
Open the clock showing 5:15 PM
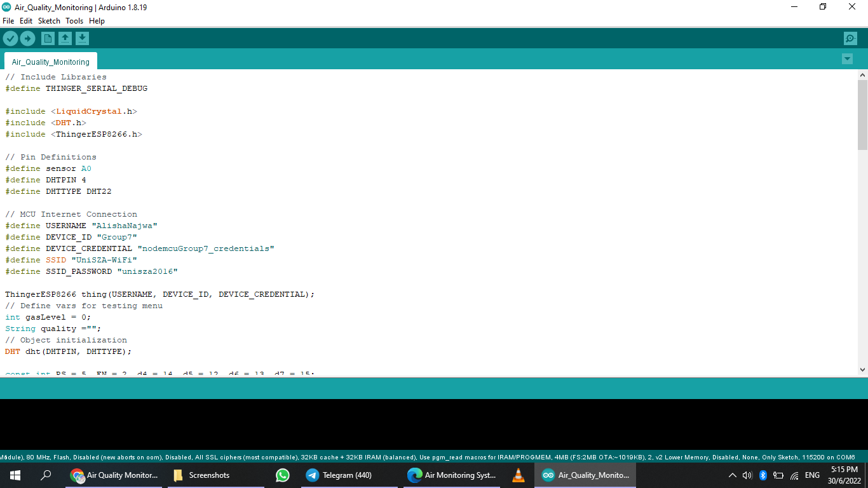coord(844,475)
